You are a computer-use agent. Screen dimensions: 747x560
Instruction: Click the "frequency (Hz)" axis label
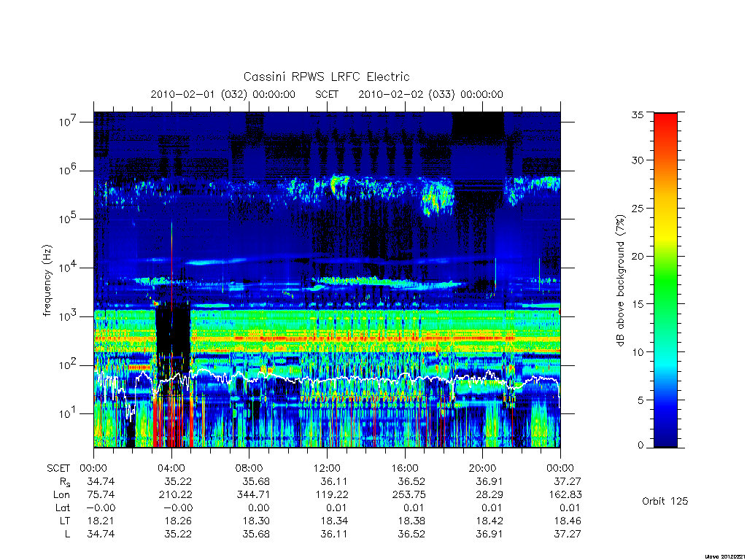tap(47, 281)
